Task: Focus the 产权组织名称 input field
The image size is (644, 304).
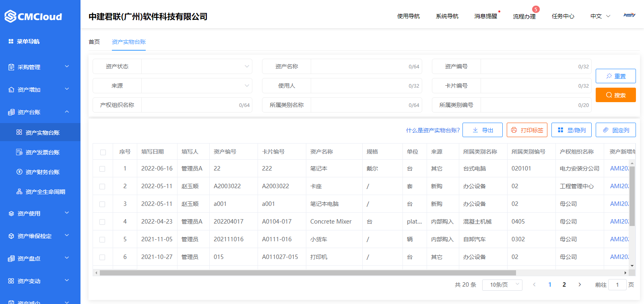Action: (x=196, y=105)
